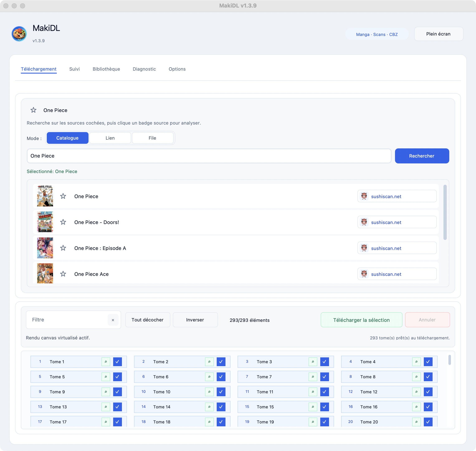Preview Tome 2 with magnifier icon
Viewport: 476px width, 451px height.
pyautogui.click(x=209, y=362)
